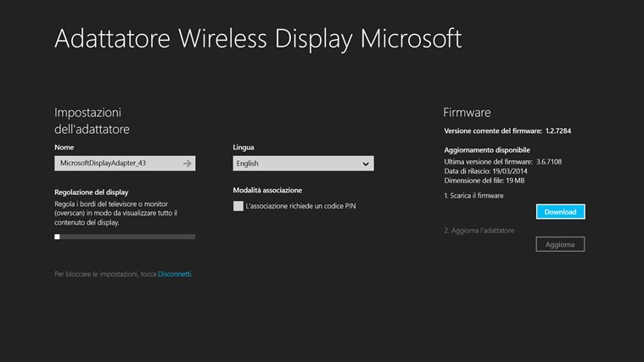Click the Aggiorna button
The width and height of the screenshot is (644, 362).
coord(560,244)
